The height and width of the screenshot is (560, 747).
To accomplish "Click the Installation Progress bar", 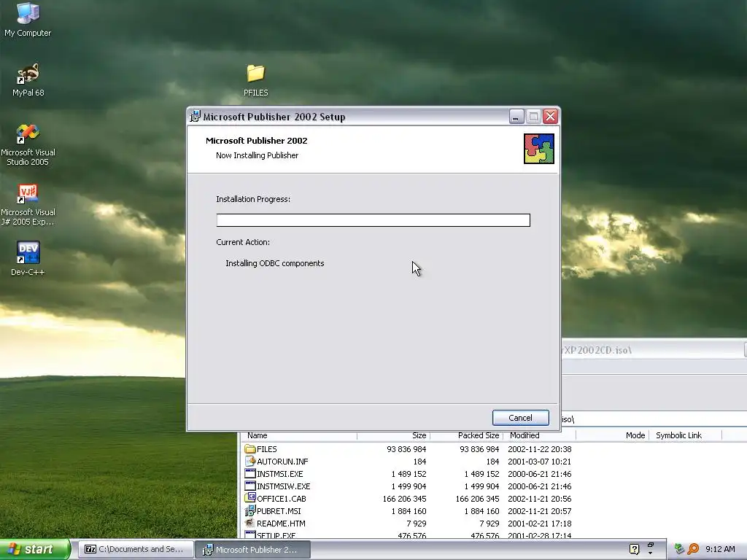I will [373, 220].
